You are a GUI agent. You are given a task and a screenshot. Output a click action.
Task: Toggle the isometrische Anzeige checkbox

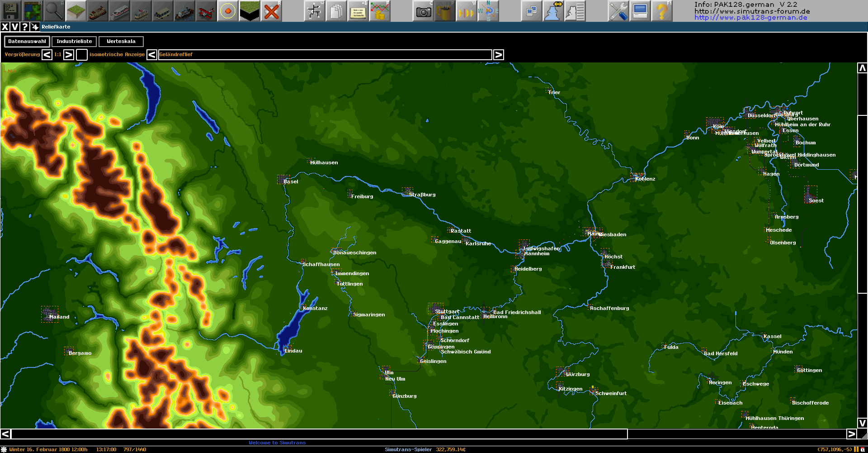[x=82, y=55]
